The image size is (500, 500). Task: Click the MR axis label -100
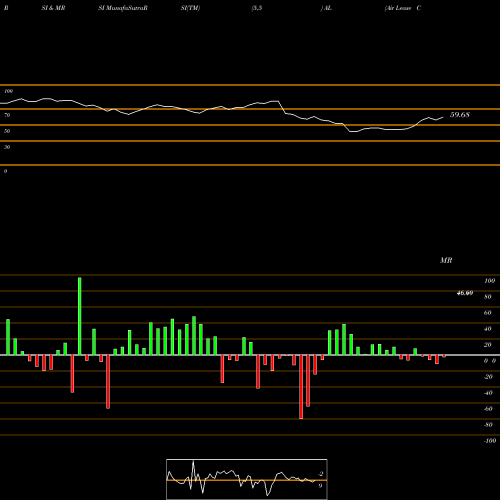point(490,441)
